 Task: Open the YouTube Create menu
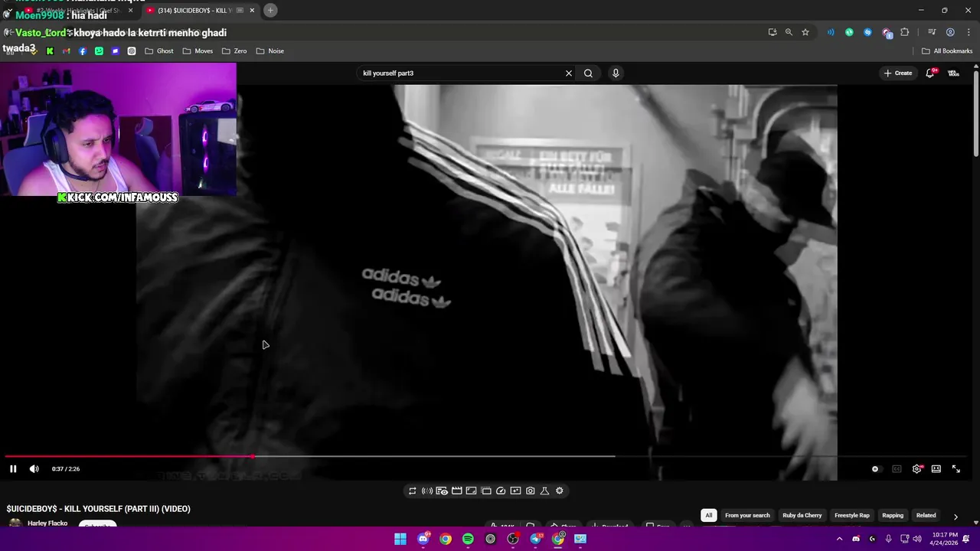click(x=898, y=73)
